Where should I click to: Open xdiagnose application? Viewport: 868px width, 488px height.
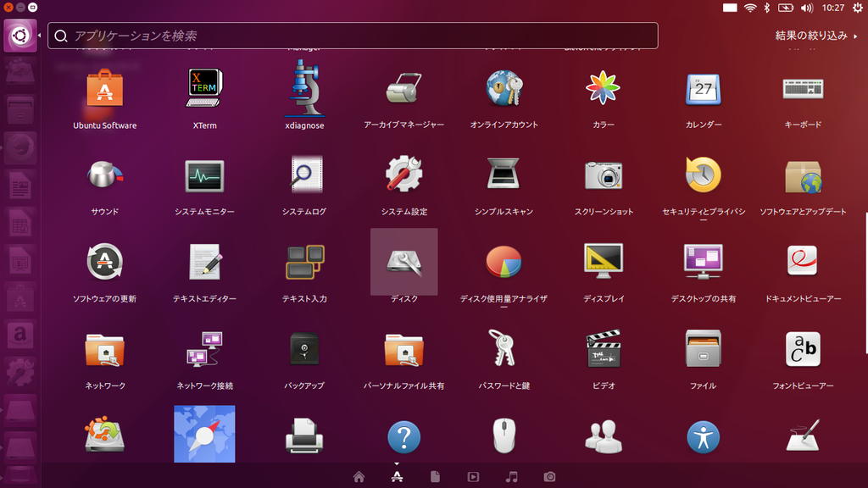pos(304,88)
